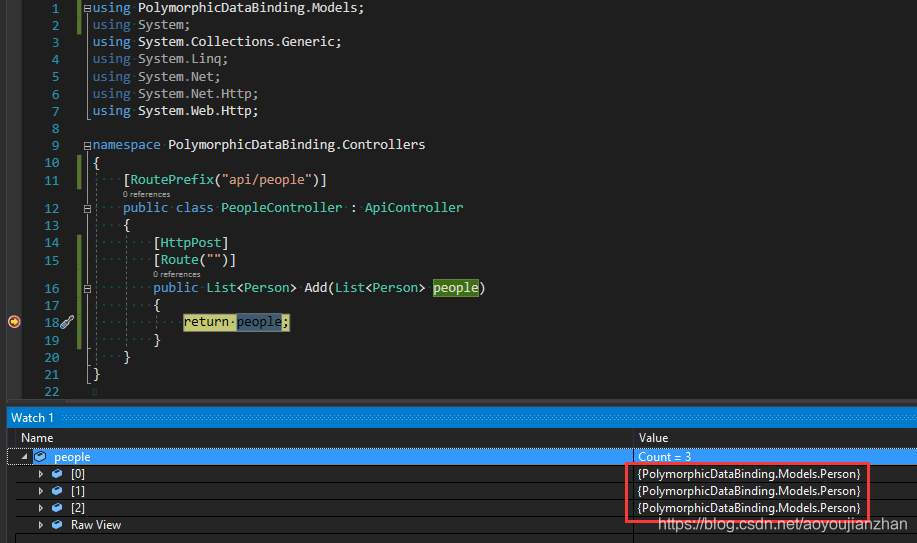Click line number 20 in the gutter
This screenshot has width=917, height=543.
click(x=51, y=357)
